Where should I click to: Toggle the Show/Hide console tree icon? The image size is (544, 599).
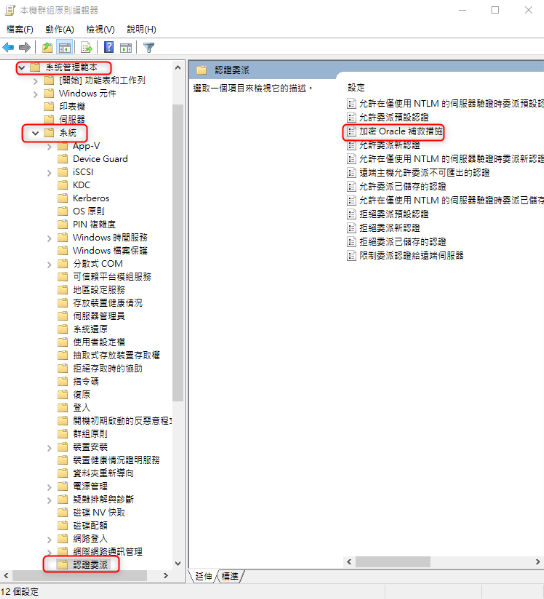[65, 47]
